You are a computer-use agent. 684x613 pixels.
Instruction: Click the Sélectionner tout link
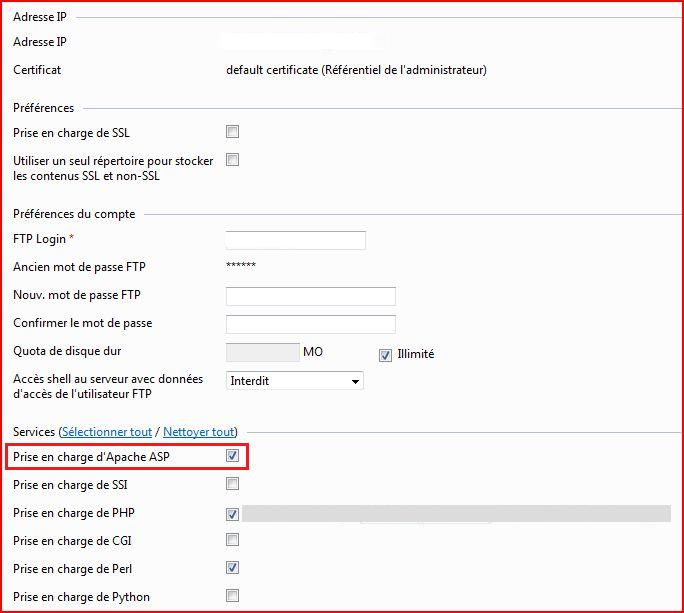[107, 432]
